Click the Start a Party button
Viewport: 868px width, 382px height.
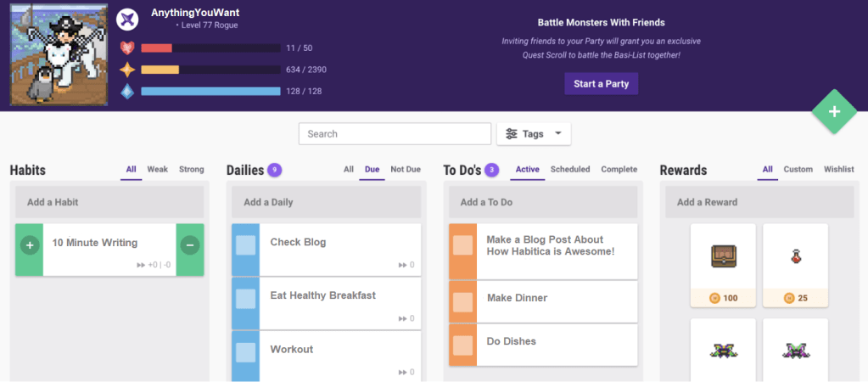coord(601,84)
